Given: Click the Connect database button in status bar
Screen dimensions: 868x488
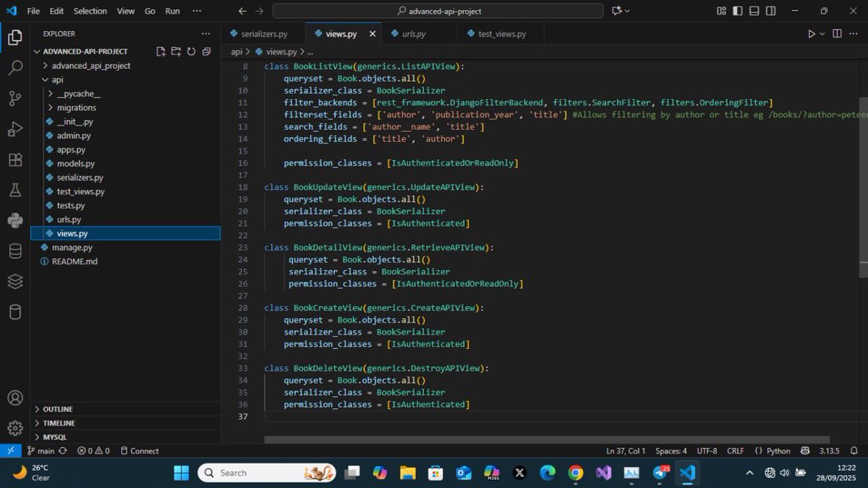Looking at the screenshot, I should [139, 450].
